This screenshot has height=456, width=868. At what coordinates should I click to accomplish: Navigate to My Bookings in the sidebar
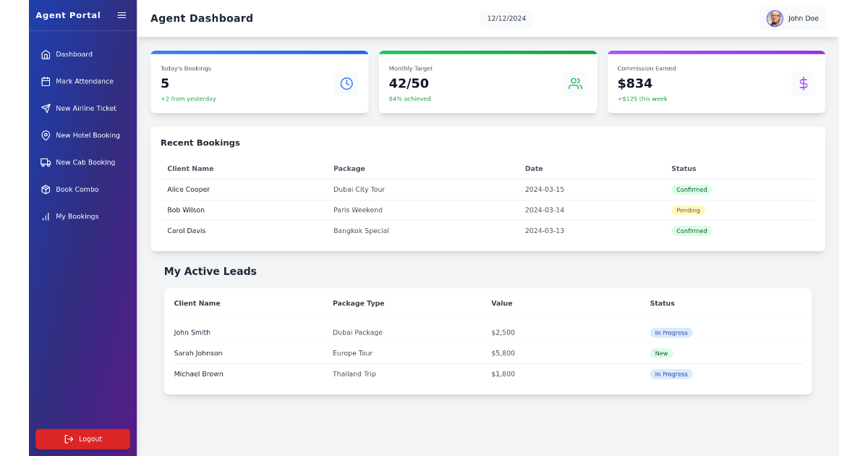(78, 216)
